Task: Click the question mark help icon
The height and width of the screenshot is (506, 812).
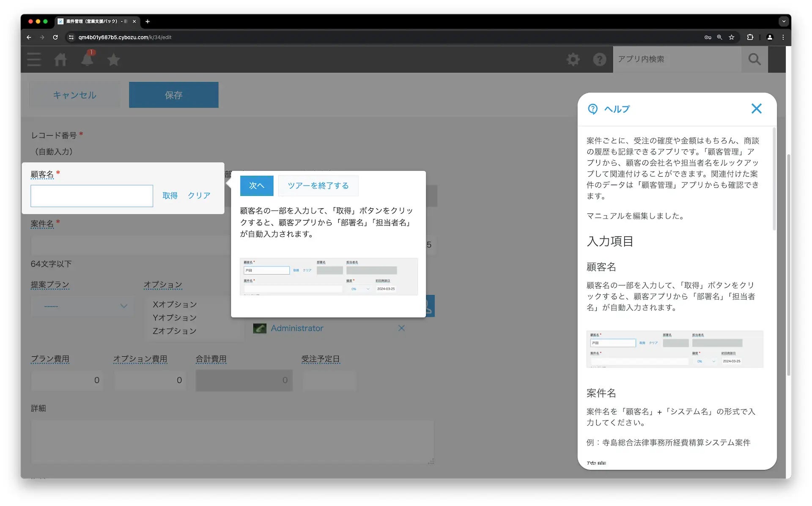Action: (x=599, y=60)
